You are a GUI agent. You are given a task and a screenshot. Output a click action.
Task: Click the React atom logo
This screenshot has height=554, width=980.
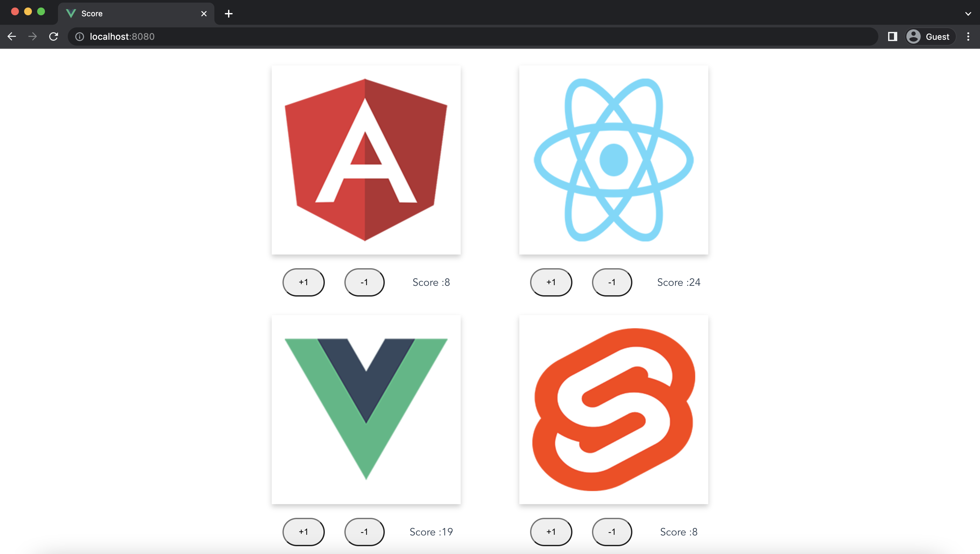point(613,160)
